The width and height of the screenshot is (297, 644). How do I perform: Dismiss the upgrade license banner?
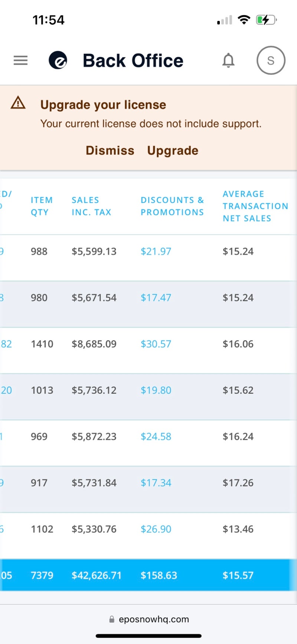click(x=110, y=151)
